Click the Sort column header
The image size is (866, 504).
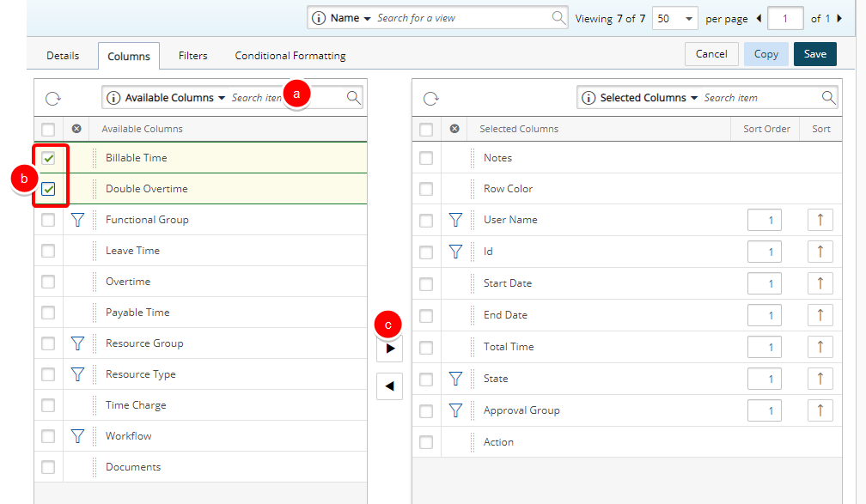(820, 129)
